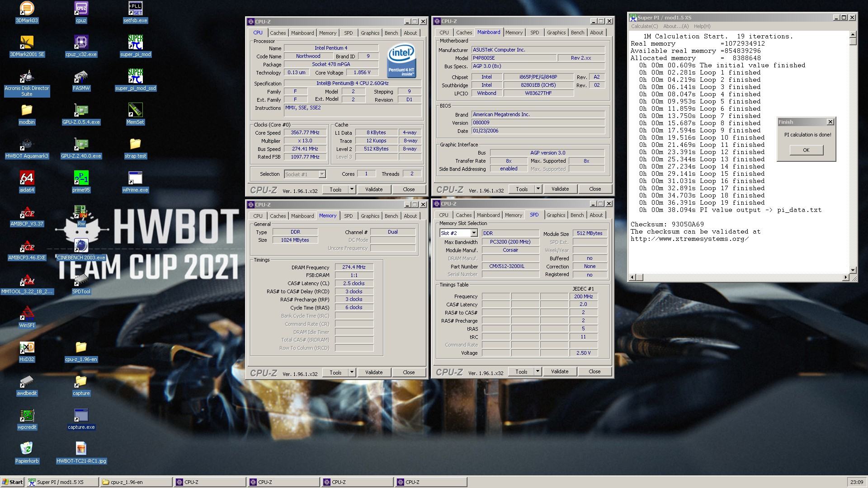
Task: Open GPU-Z.2.40.0.exe icon
Action: (81, 148)
